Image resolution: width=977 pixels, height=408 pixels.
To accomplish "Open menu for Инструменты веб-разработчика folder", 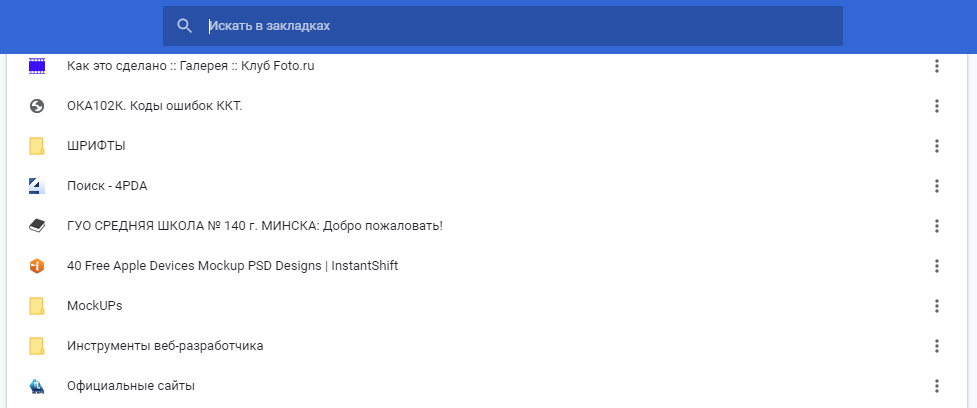I will coord(936,346).
